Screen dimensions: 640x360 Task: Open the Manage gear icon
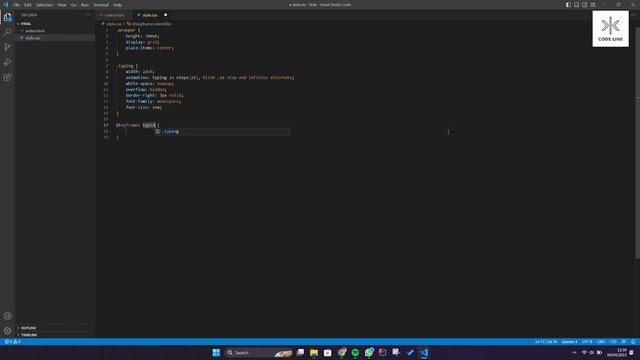tap(7, 331)
